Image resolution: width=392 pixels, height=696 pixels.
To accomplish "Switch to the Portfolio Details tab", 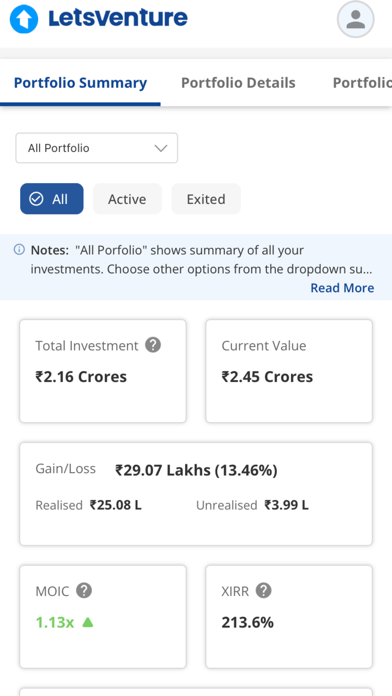I will (238, 83).
